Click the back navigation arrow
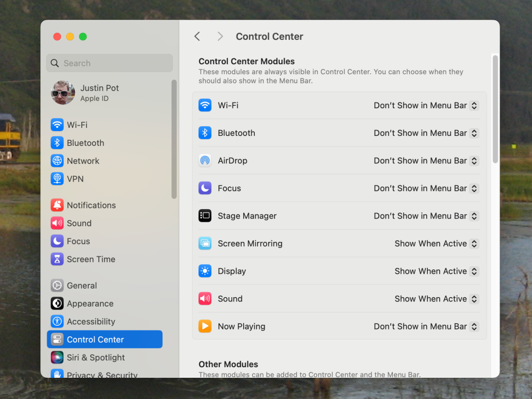The height and width of the screenshot is (399, 532). (x=197, y=36)
